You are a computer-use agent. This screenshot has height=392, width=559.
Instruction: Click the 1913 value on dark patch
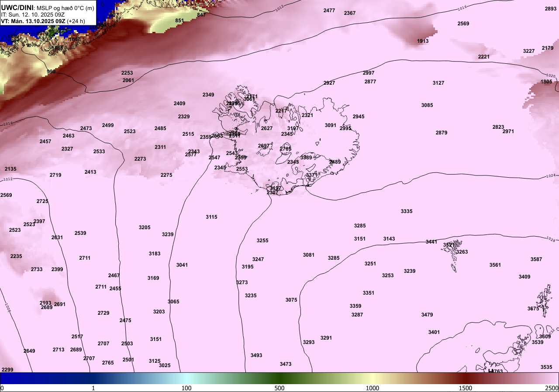423,41
